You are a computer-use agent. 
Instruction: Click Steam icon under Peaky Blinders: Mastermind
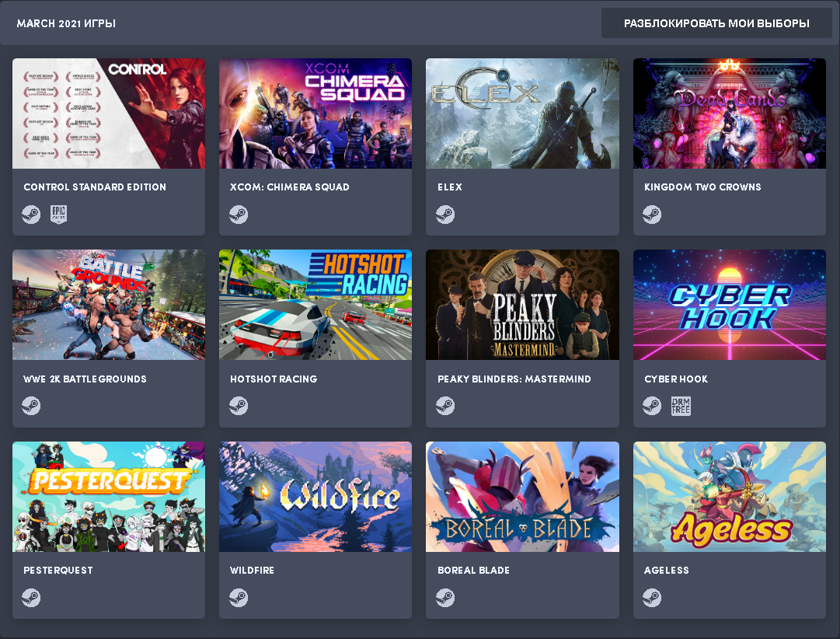pos(445,406)
